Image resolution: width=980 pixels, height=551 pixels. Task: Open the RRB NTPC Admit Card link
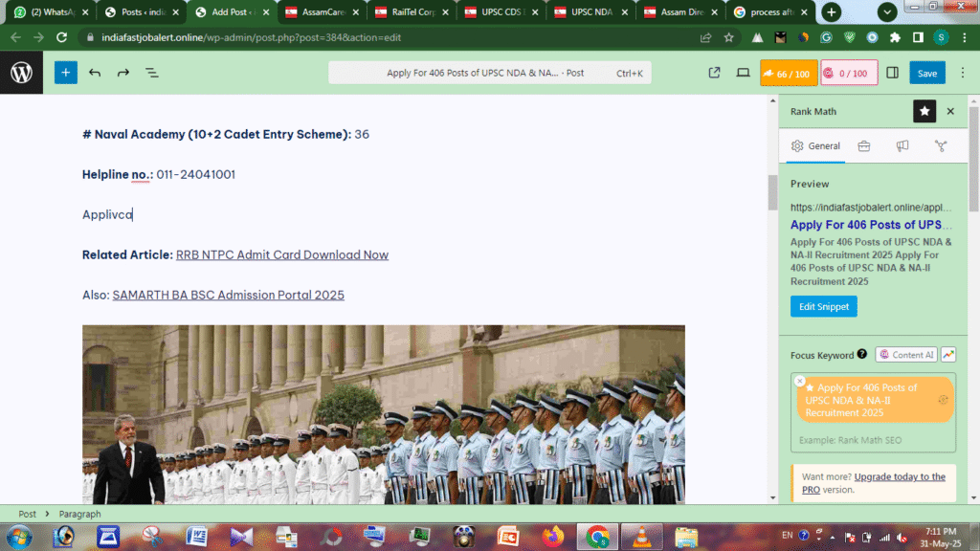282,254
